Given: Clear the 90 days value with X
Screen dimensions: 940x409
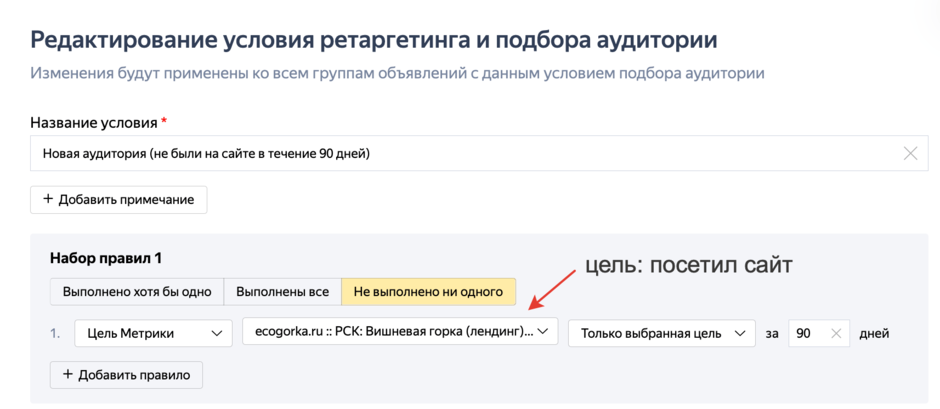Looking at the screenshot, I should point(837,334).
